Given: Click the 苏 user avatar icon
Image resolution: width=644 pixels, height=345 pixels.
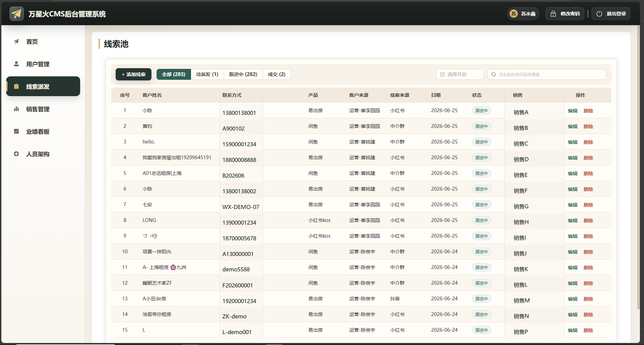Looking at the screenshot, I should (x=513, y=14).
